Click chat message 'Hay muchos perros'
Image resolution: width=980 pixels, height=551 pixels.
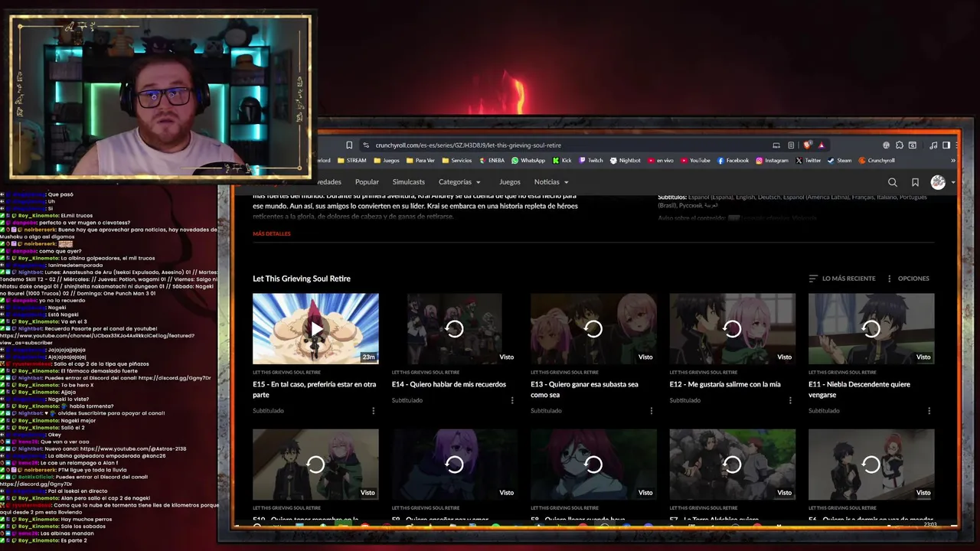[x=87, y=520]
